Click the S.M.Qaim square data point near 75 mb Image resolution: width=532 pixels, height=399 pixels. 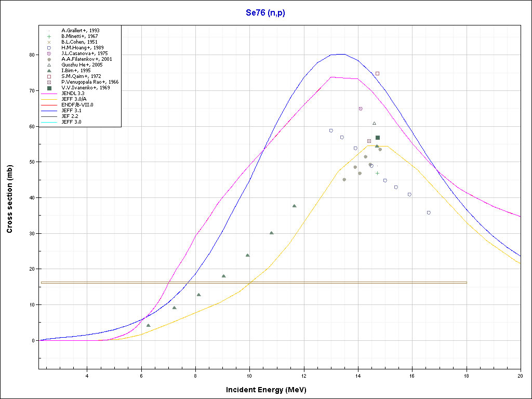(377, 73)
